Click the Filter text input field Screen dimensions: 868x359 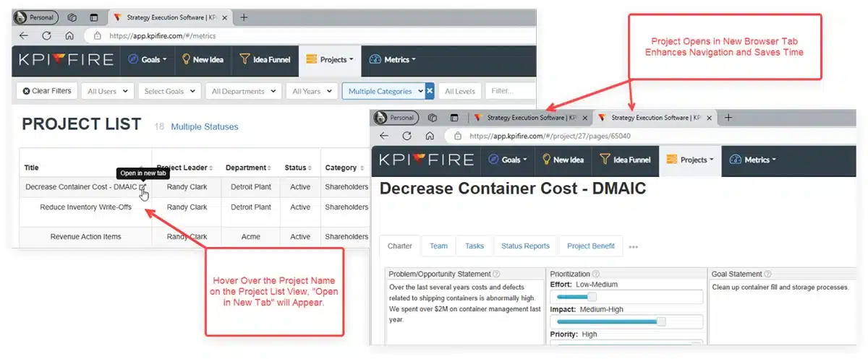[511, 91]
